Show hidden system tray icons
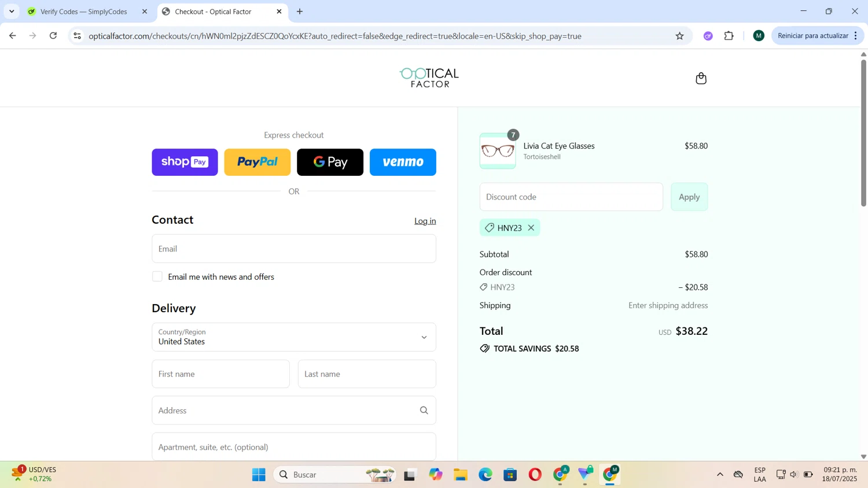Screen dimensions: 868x488 pyautogui.click(x=720, y=475)
